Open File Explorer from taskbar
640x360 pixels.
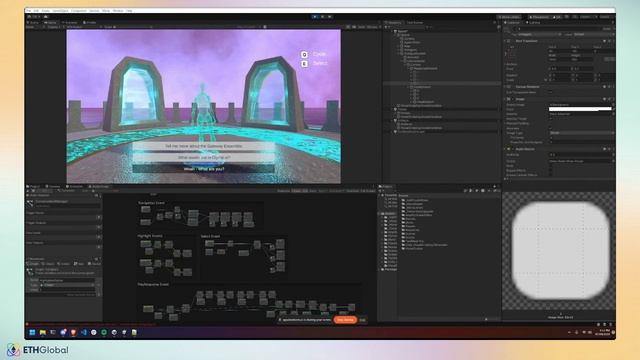coord(42,333)
